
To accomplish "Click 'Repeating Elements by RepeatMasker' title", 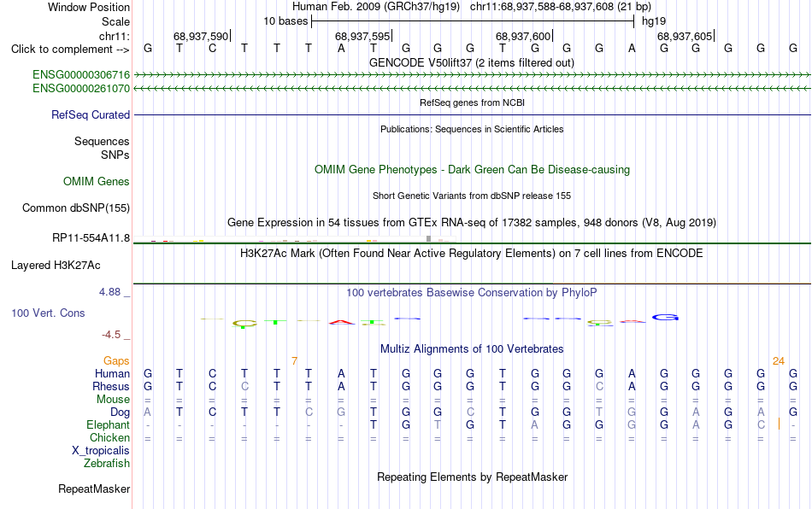I will 472,477.
